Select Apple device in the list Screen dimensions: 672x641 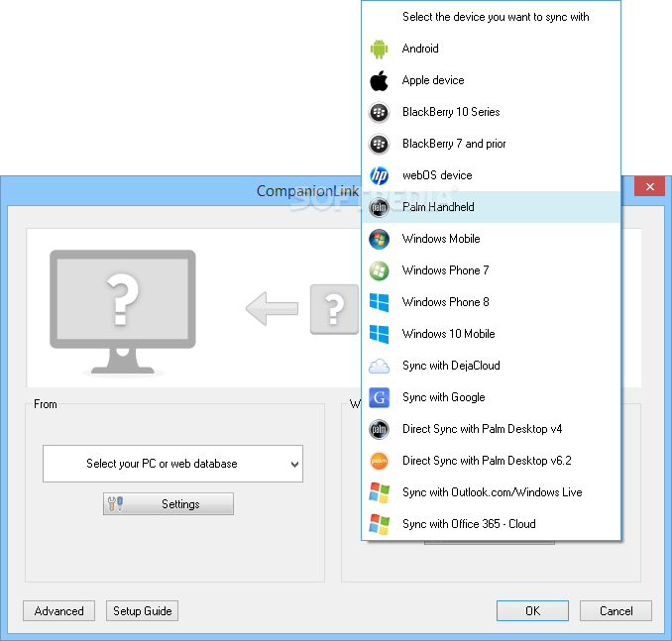(492, 80)
